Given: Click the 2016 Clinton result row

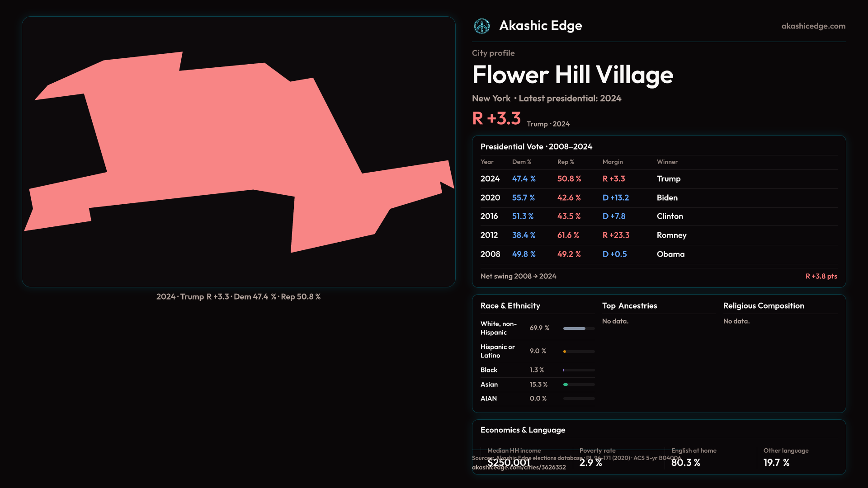Looking at the screenshot, I should [658, 216].
